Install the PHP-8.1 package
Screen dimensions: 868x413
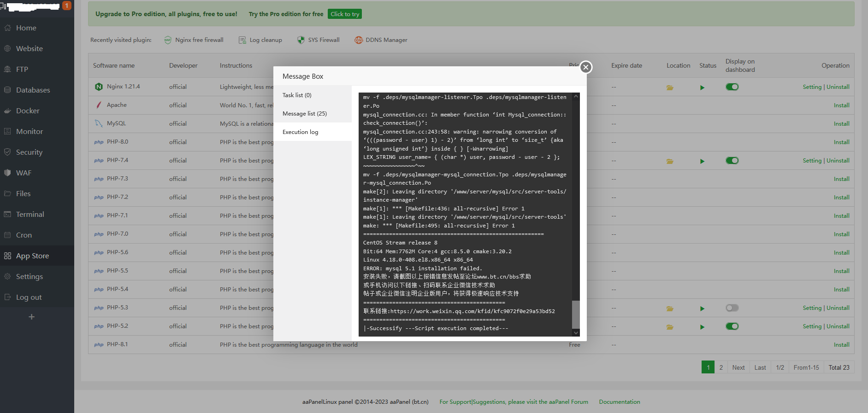tap(841, 345)
